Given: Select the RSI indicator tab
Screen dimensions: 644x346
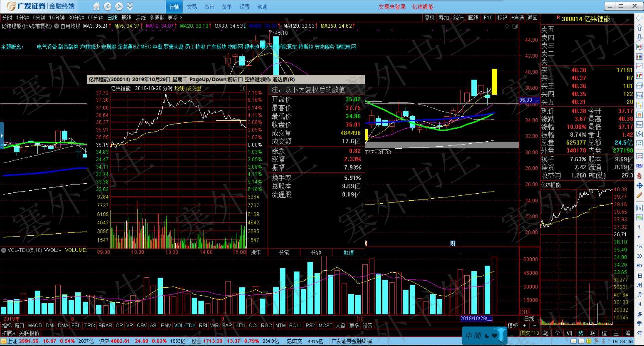Looking at the screenshot, I should [x=203, y=325].
